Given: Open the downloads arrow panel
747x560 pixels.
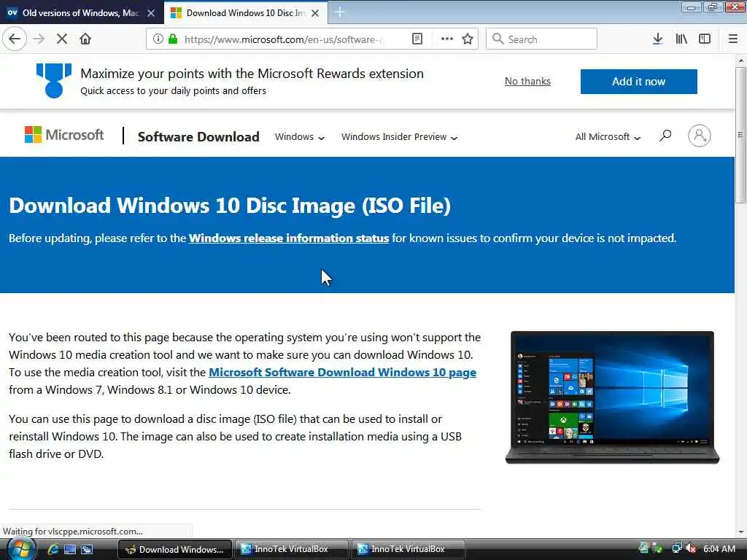Looking at the screenshot, I should pyautogui.click(x=657, y=39).
